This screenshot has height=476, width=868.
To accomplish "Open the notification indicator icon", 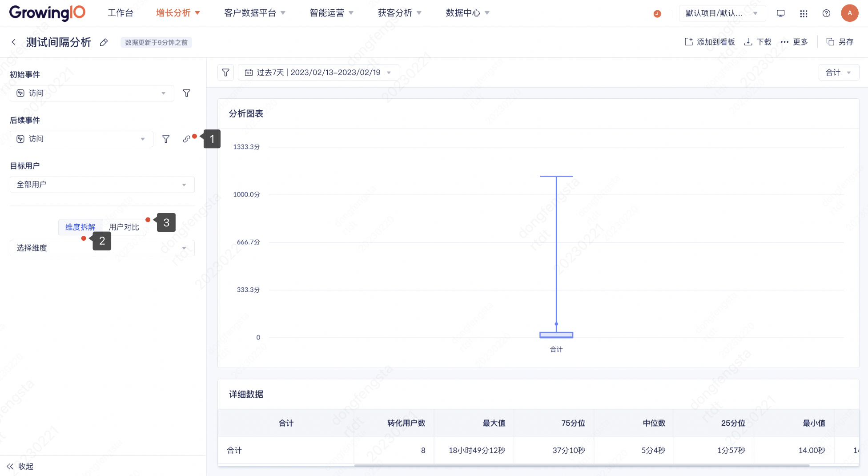I will click(657, 13).
